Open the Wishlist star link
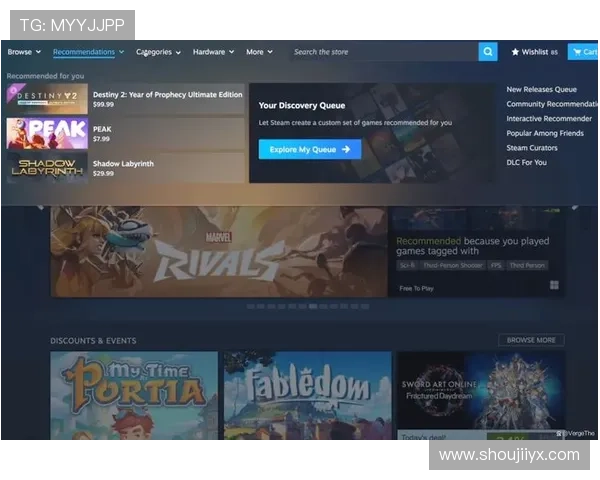Viewport: 600px width, 480px height. 530,52
